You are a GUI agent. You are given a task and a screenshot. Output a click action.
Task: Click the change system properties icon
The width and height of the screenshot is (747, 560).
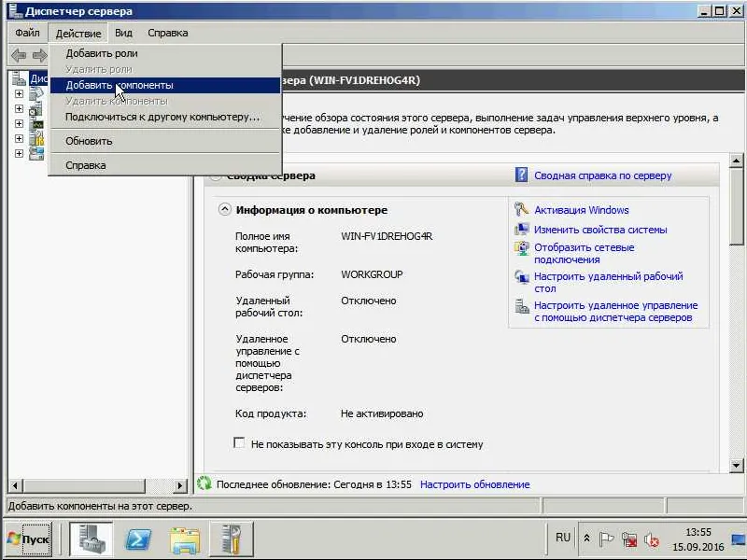[522, 229]
